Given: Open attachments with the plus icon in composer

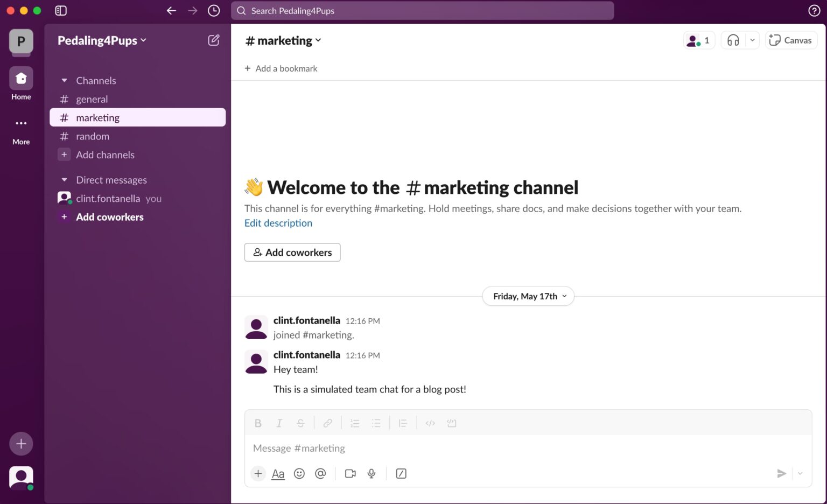Looking at the screenshot, I should pyautogui.click(x=258, y=474).
